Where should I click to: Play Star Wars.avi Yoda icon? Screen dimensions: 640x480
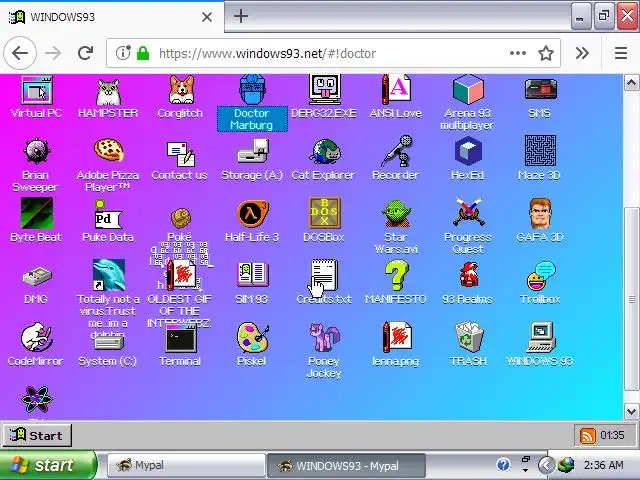click(x=396, y=213)
